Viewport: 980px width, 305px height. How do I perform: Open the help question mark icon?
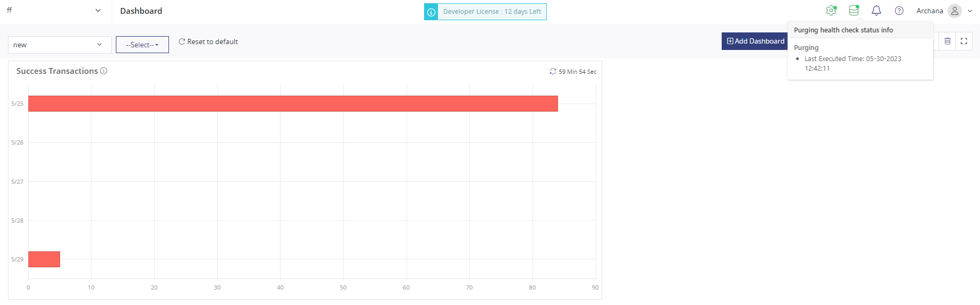point(899,11)
